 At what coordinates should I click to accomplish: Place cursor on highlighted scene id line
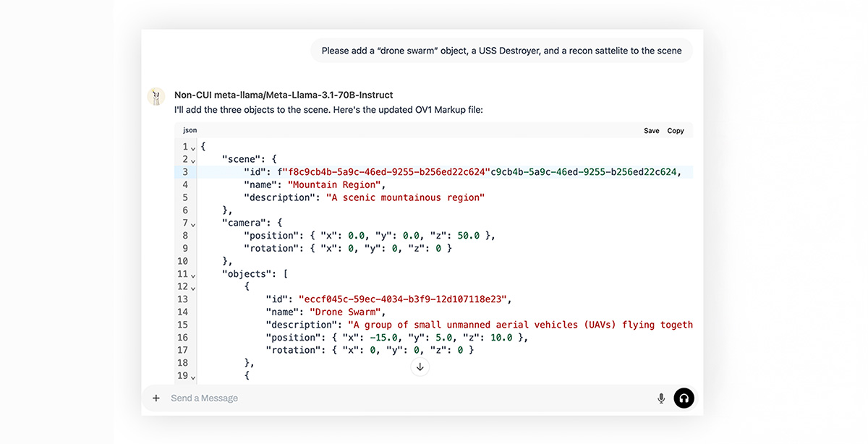click(x=434, y=172)
